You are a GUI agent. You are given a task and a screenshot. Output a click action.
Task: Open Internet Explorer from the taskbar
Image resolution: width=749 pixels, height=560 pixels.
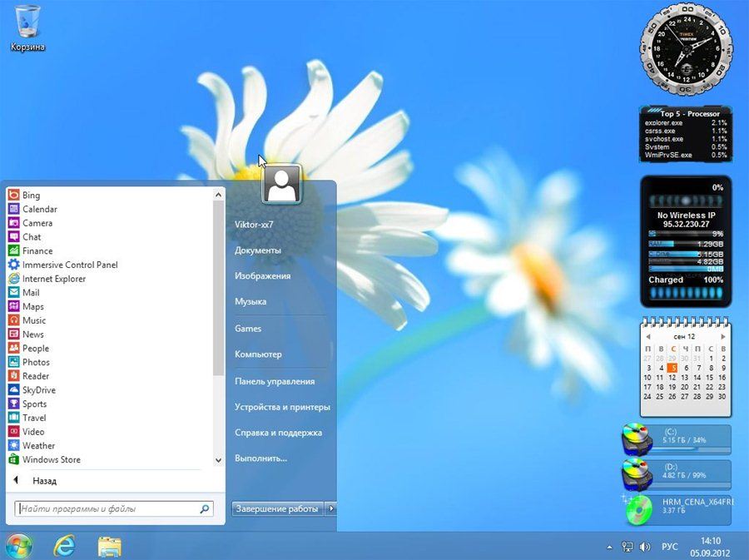point(64,546)
